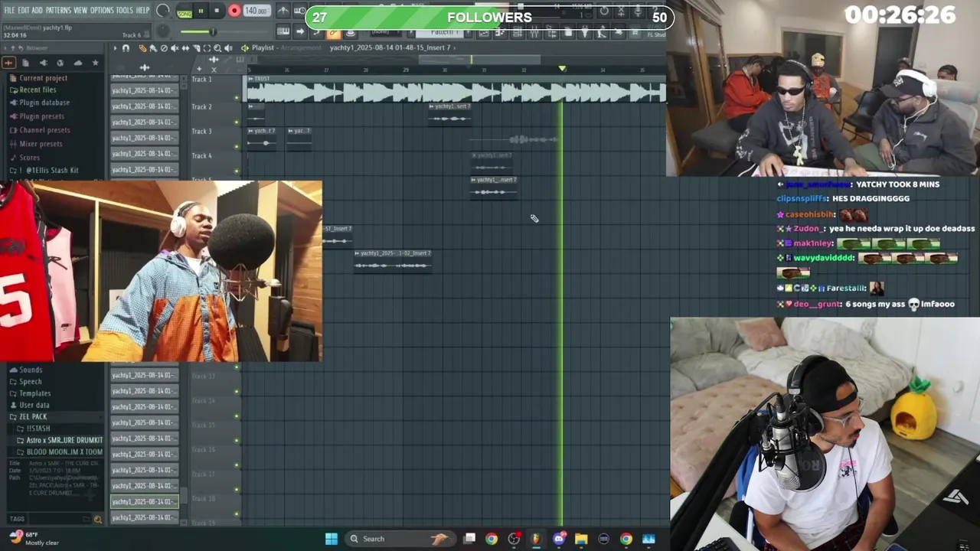Select the browser plugin speaker tab icon
The width and height of the screenshot is (980, 551).
click(44, 63)
